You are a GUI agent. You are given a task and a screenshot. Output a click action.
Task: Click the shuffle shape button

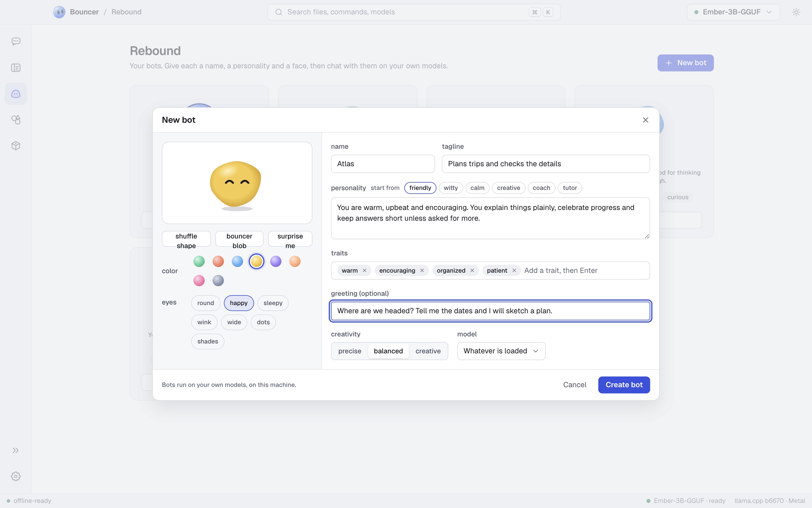[186, 239]
